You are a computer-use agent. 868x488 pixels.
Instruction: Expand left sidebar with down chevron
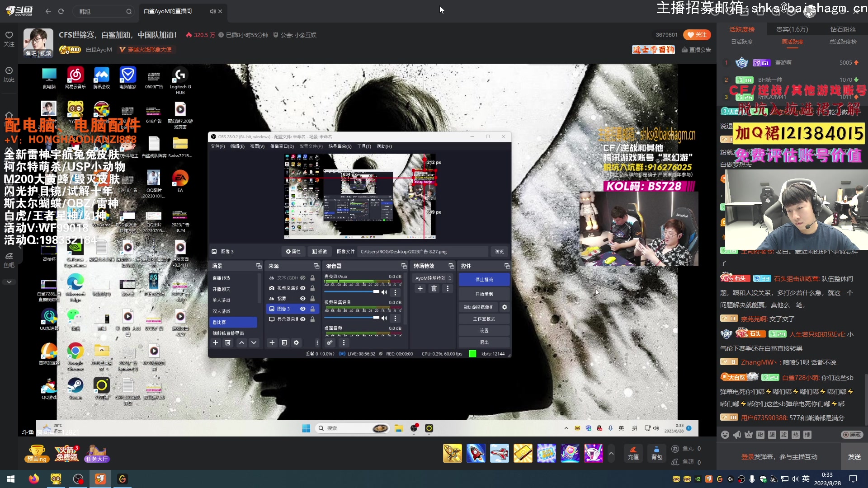point(9,282)
